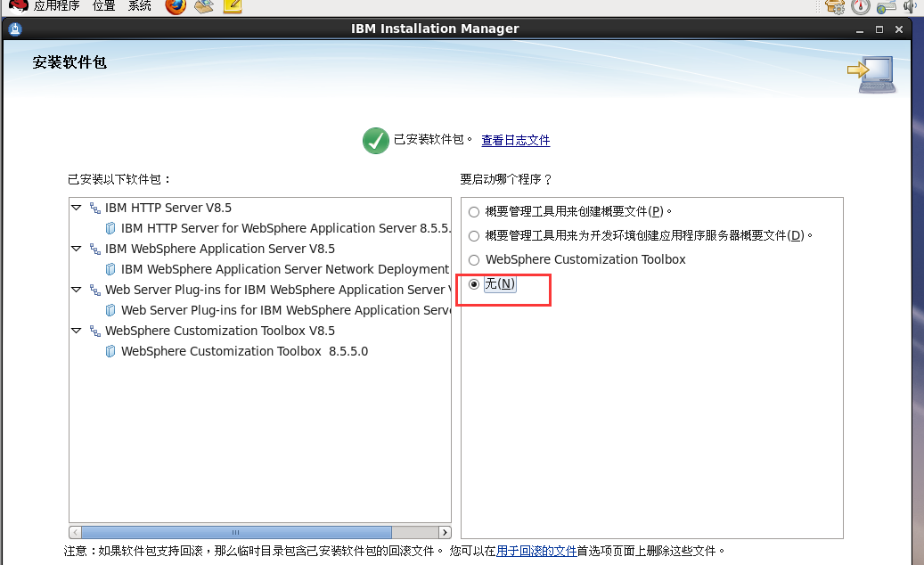Click package icon beside Customization Toolbox 8.5.5.0
924x565 pixels.
click(110, 351)
